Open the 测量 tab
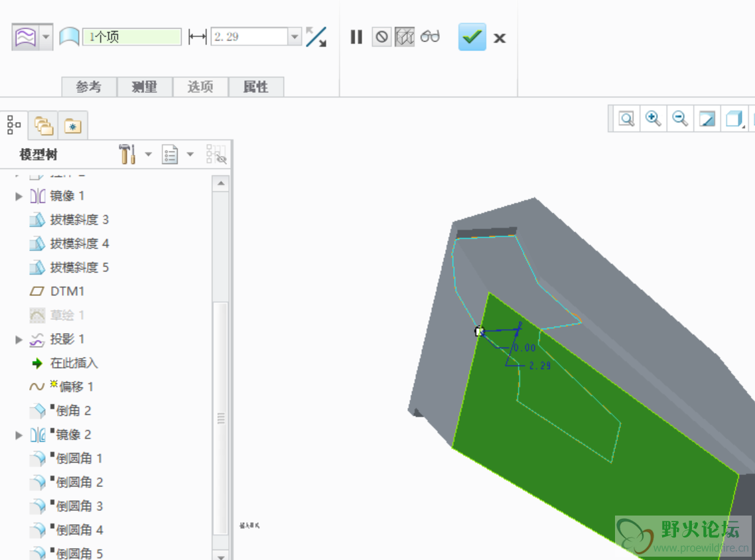The width and height of the screenshot is (755, 560). [145, 87]
